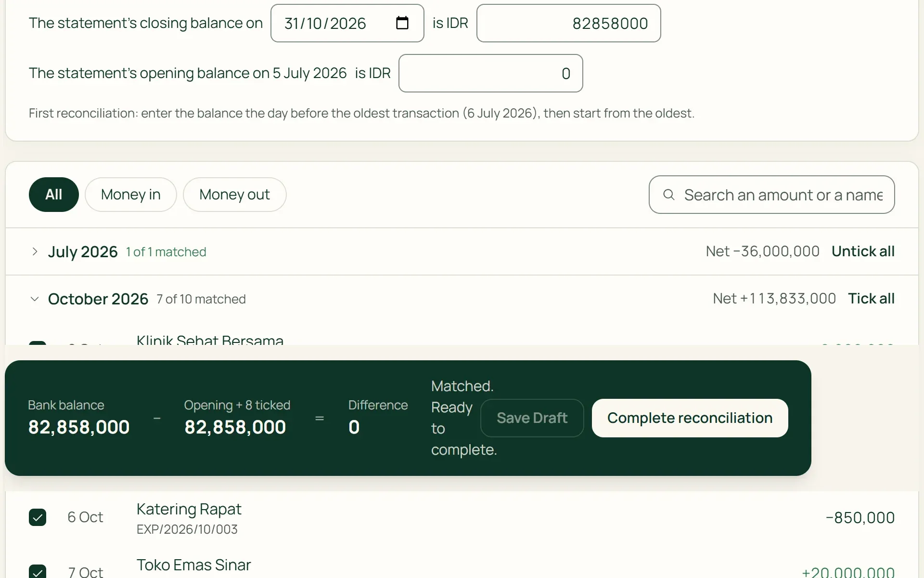The width and height of the screenshot is (924, 578).
Task: Click Untick all for July 2026
Action: [x=863, y=251]
